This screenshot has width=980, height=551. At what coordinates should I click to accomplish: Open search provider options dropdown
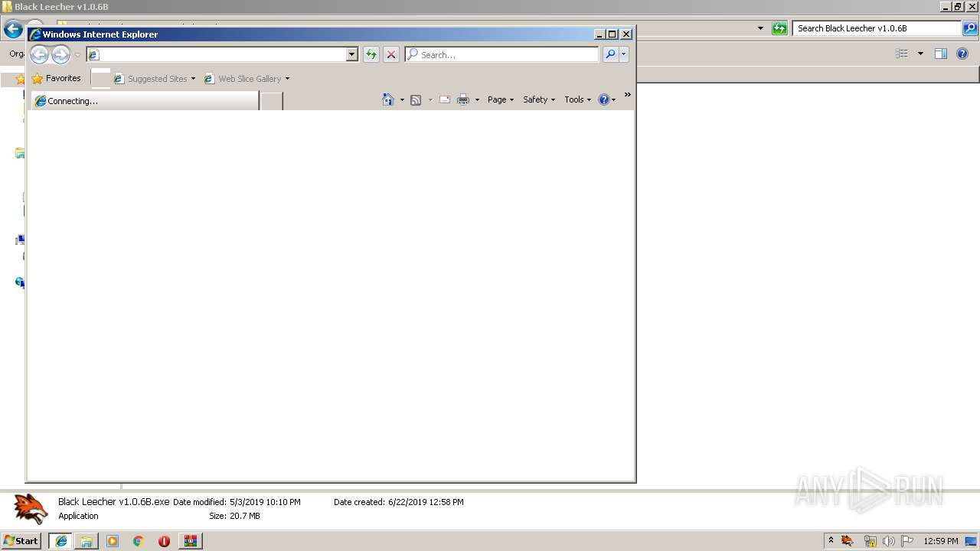[624, 54]
